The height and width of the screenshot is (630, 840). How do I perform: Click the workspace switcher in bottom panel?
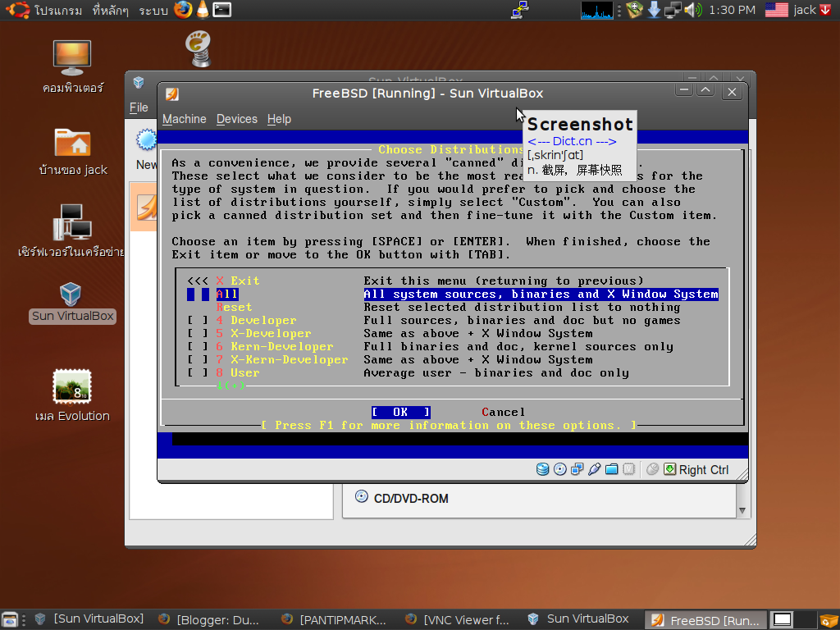(794, 620)
